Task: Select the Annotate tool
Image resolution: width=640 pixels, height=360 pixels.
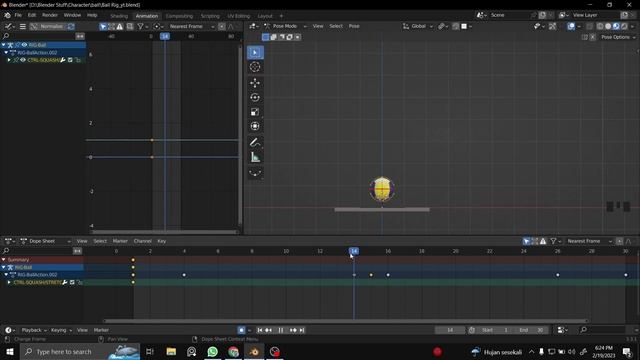Action: [255, 142]
